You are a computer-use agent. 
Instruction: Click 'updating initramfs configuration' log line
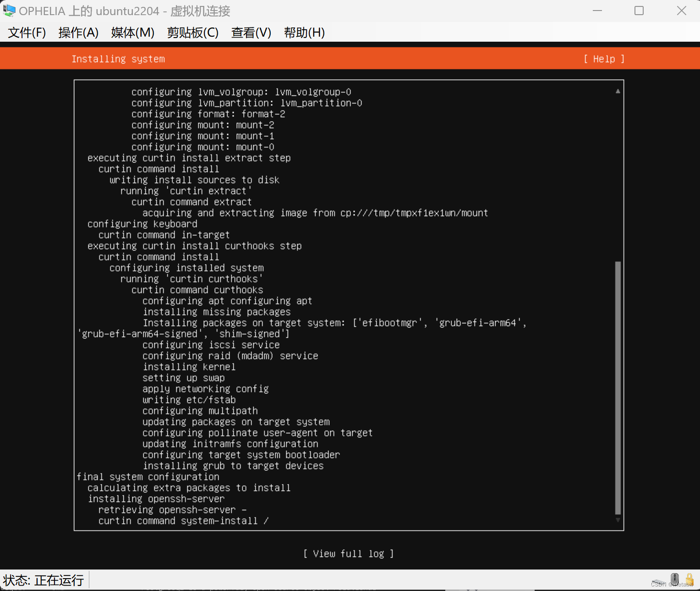coord(230,444)
